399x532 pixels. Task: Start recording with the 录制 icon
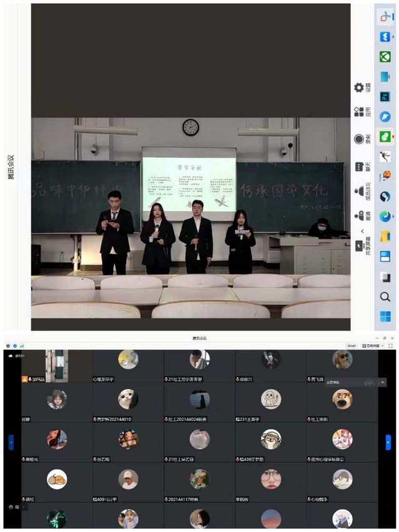click(359, 139)
